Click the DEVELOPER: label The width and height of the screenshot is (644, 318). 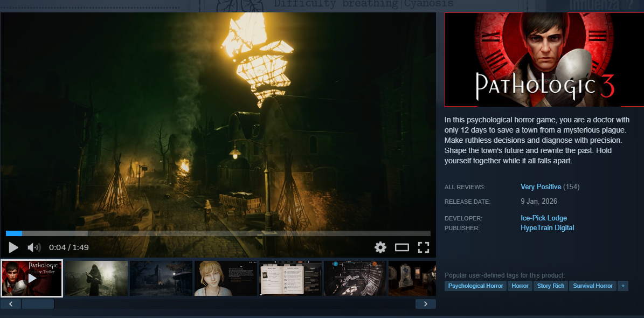(x=463, y=219)
